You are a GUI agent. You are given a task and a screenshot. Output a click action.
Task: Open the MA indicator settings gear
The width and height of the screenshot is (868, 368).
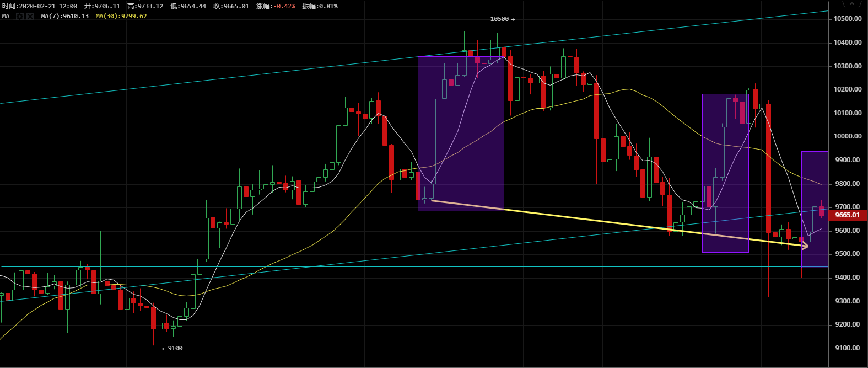20,16
